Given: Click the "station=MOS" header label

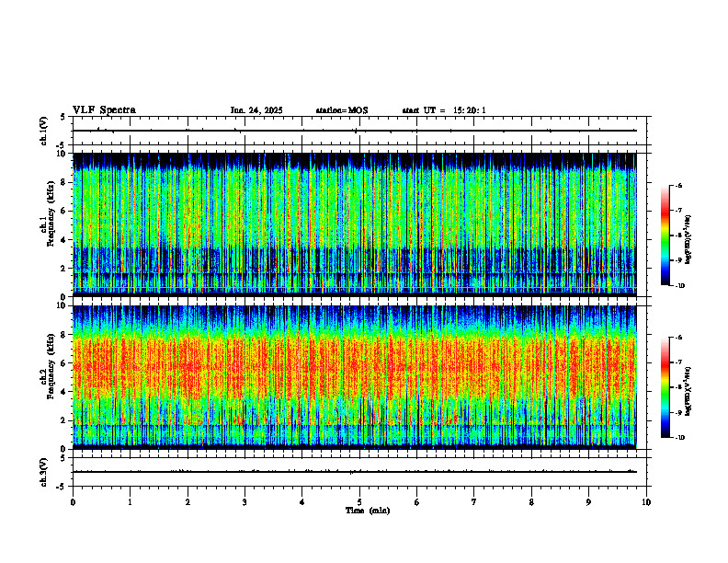Looking at the screenshot, I should pos(342,110).
